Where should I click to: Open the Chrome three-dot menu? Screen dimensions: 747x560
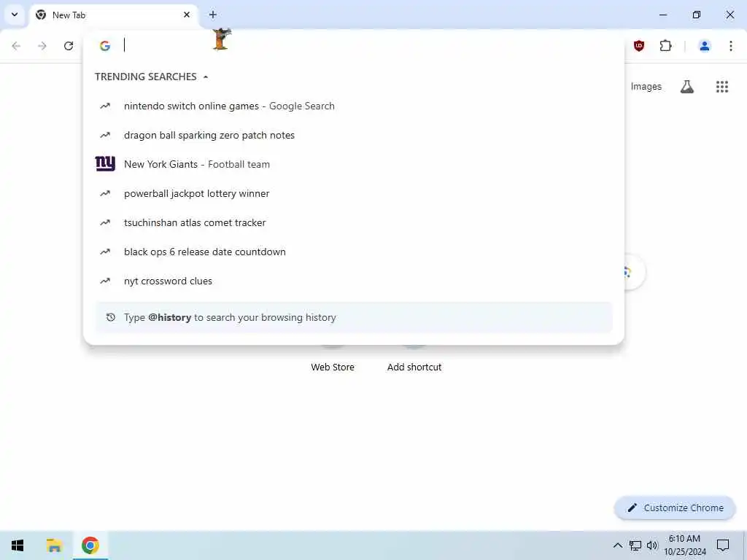click(730, 46)
